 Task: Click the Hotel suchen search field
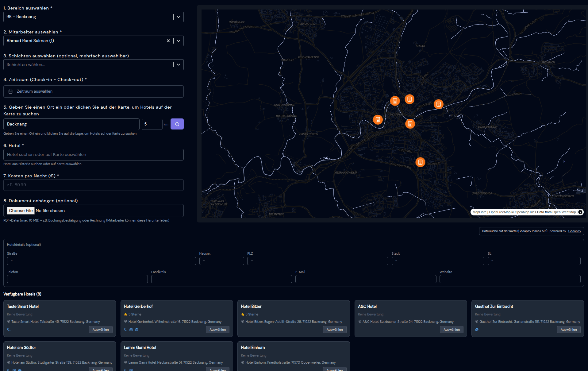click(93, 155)
